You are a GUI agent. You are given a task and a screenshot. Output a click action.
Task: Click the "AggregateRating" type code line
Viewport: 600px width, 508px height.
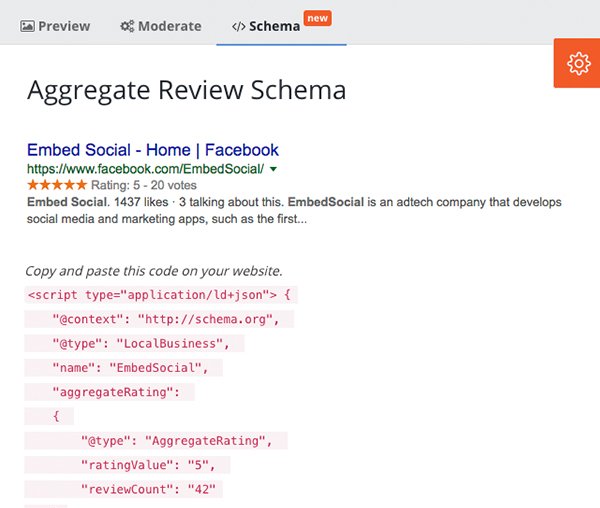point(156,441)
